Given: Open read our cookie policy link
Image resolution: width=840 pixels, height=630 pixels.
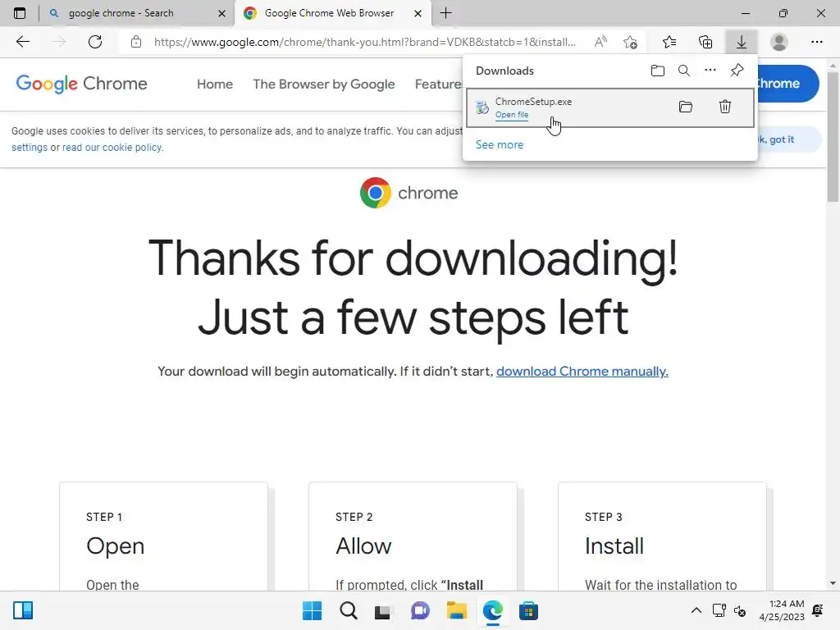Looking at the screenshot, I should (x=112, y=148).
